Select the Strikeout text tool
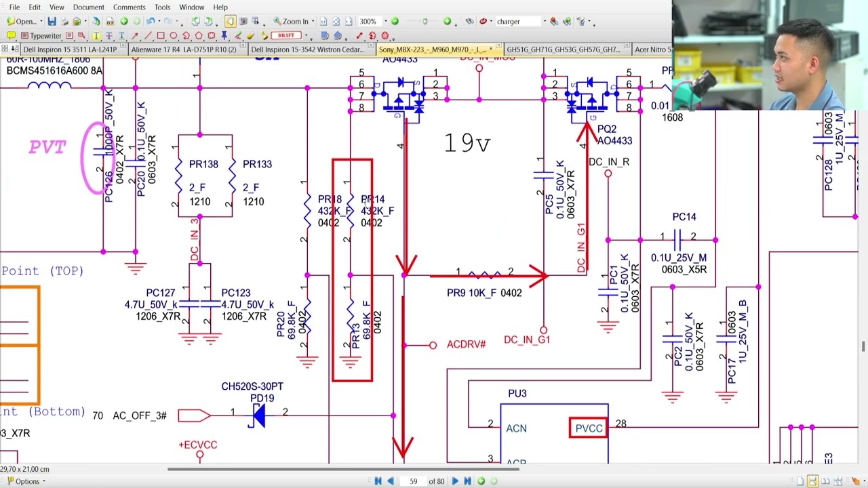The width and height of the screenshot is (868, 488). point(109,36)
